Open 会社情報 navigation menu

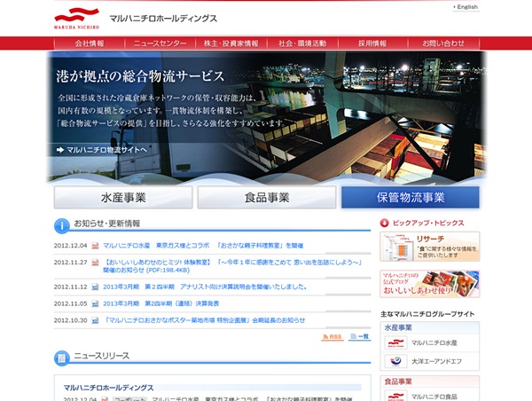90,43
